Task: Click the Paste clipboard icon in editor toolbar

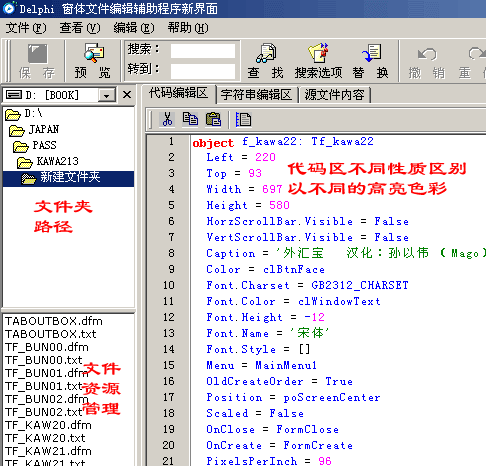Action: 213,119
